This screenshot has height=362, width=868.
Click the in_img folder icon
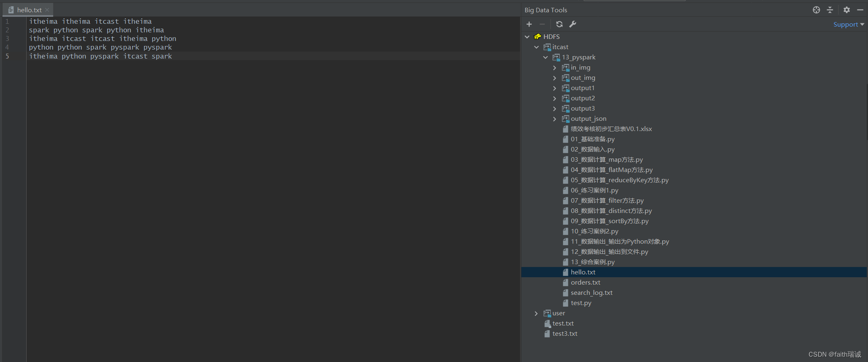(x=566, y=68)
